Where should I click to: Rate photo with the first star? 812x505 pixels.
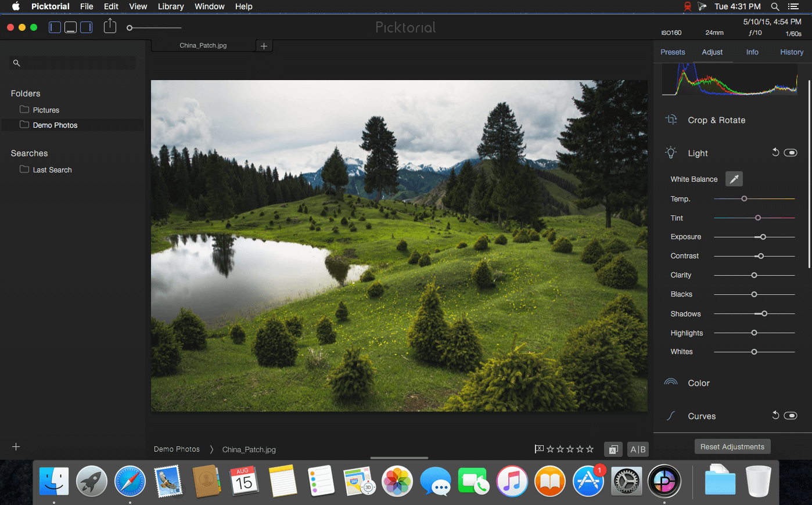(550, 449)
